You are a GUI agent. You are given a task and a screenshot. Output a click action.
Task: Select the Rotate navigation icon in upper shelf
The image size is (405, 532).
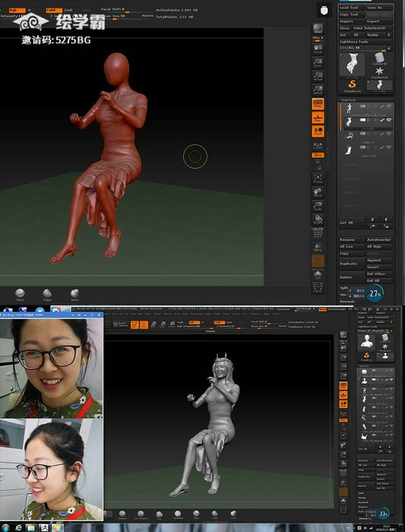pos(318,219)
